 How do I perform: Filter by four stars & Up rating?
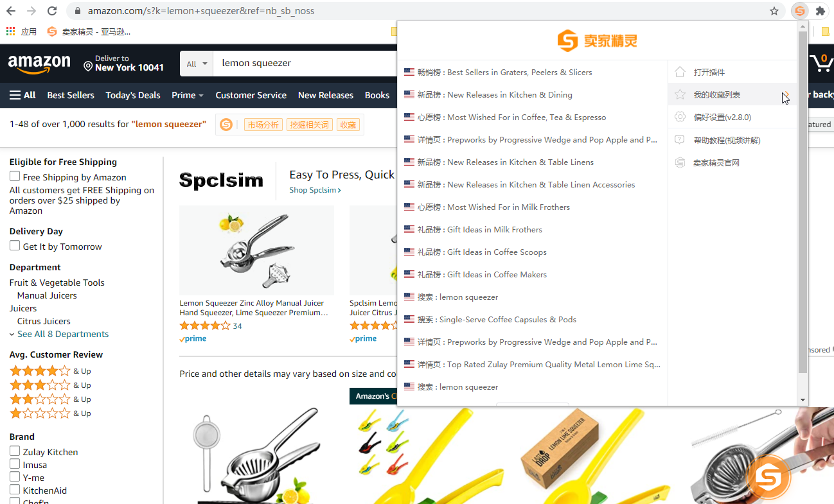50,370
